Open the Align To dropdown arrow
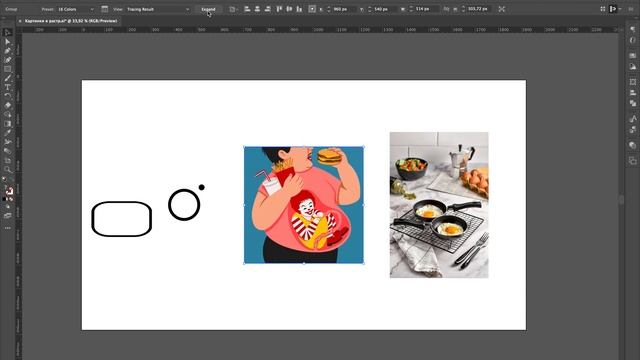640x360 pixels. pos(236,9)
